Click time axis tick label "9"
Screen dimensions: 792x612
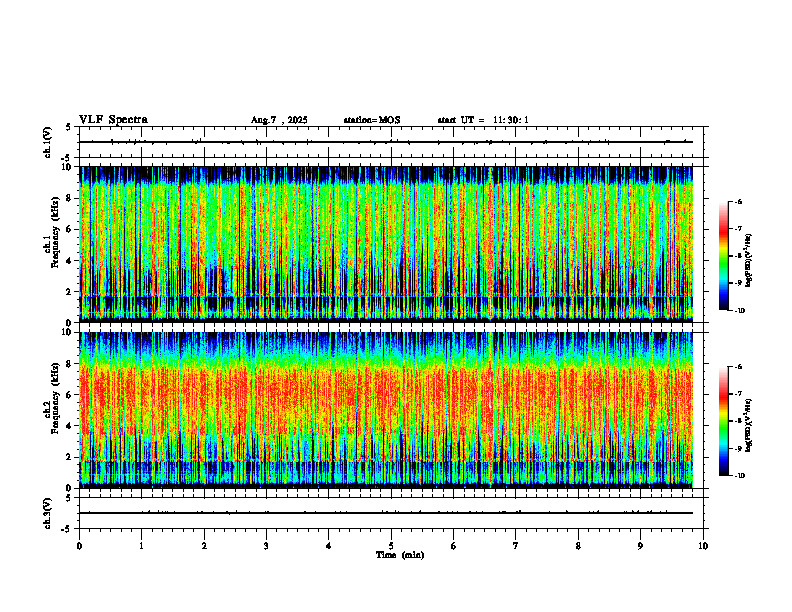click(640, 546)
